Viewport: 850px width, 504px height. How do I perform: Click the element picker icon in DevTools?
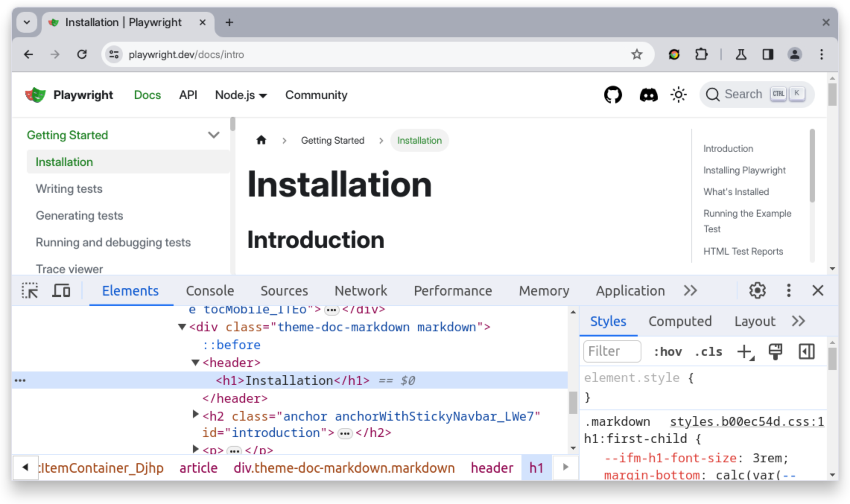[30, 290]
